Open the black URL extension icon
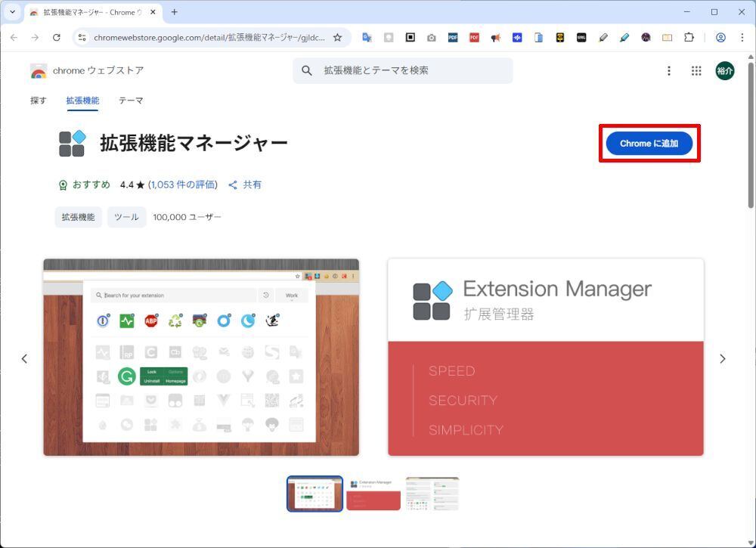This screenshot has width=756, height=548. click(581, 38)
